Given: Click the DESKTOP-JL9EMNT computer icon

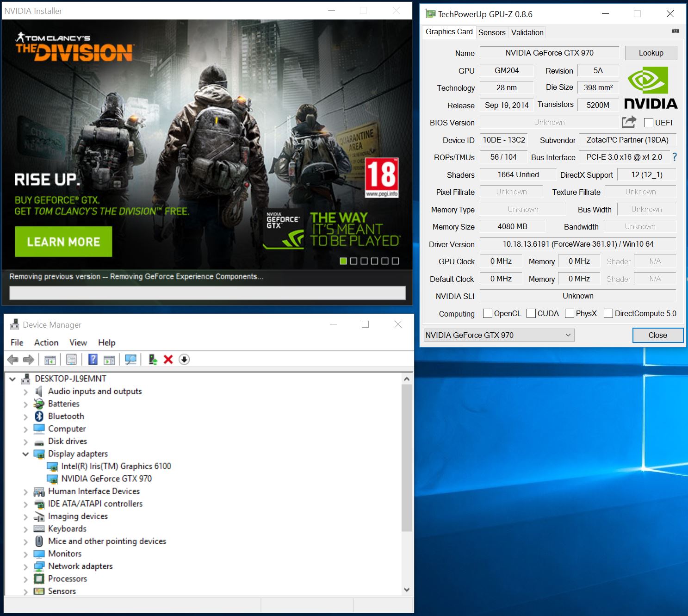Looking at the screenshot, I should pyautogui.click(x=26, y=379).
